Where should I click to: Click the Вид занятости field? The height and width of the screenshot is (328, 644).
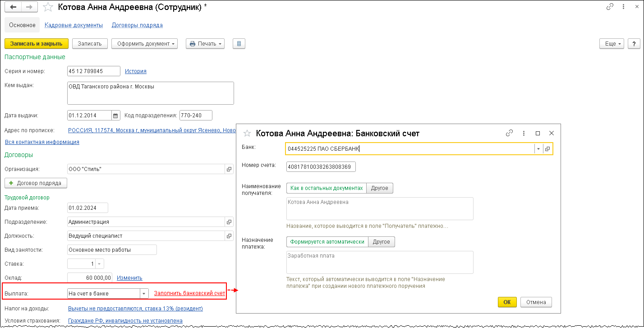click(x=112, y=249)
